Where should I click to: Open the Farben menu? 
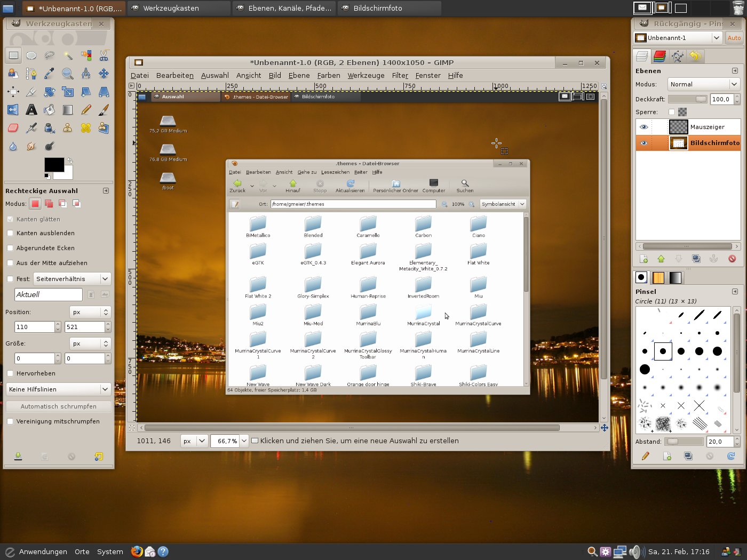pos(329,75)
